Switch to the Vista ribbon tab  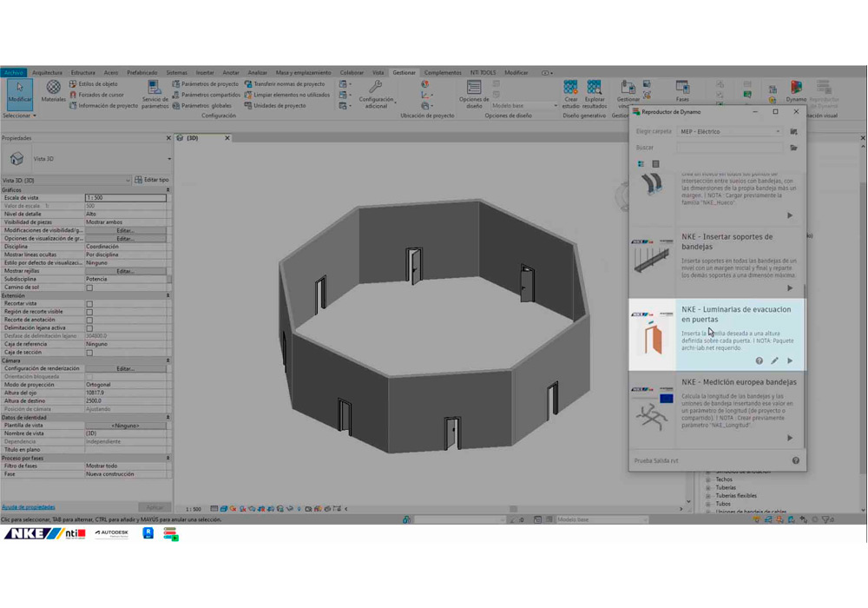point(378,73)
